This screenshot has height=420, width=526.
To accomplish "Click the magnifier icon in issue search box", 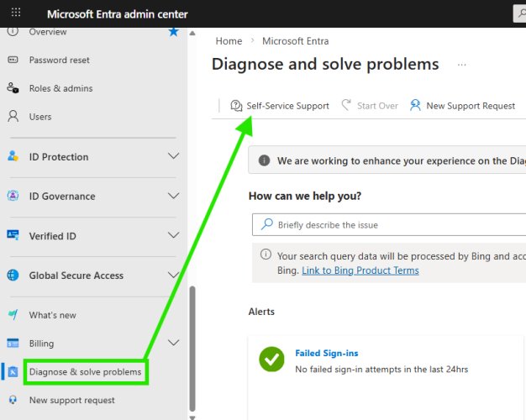I will coord(267,223).
